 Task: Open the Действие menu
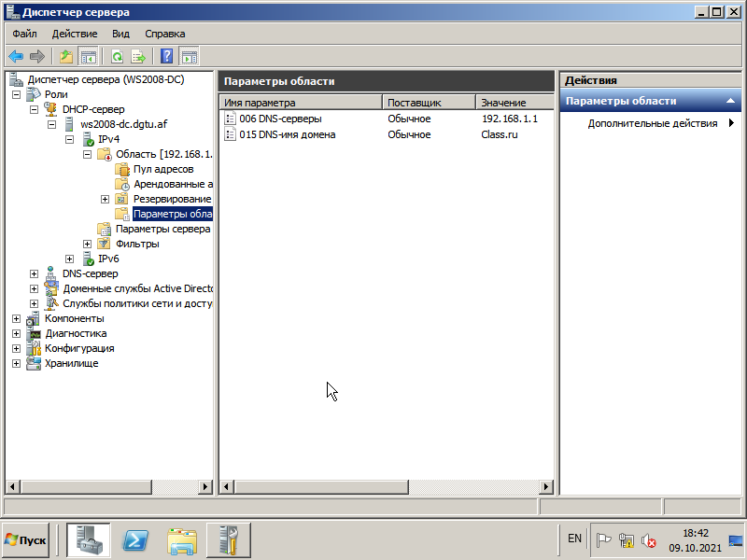click(x=75, y=34)
